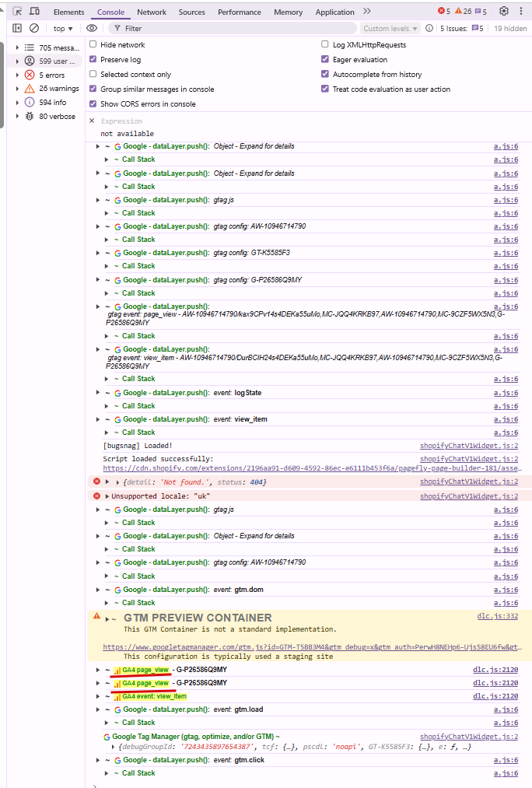Image resolution: width=532 pixels, height=788 pixels.
Task: Remove the live expression with X icon
Action: (92, 121)
